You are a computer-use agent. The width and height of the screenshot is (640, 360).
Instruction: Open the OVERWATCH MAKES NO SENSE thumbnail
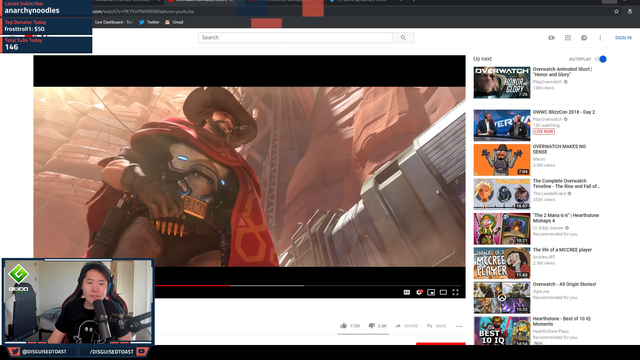tap(502, 160)
